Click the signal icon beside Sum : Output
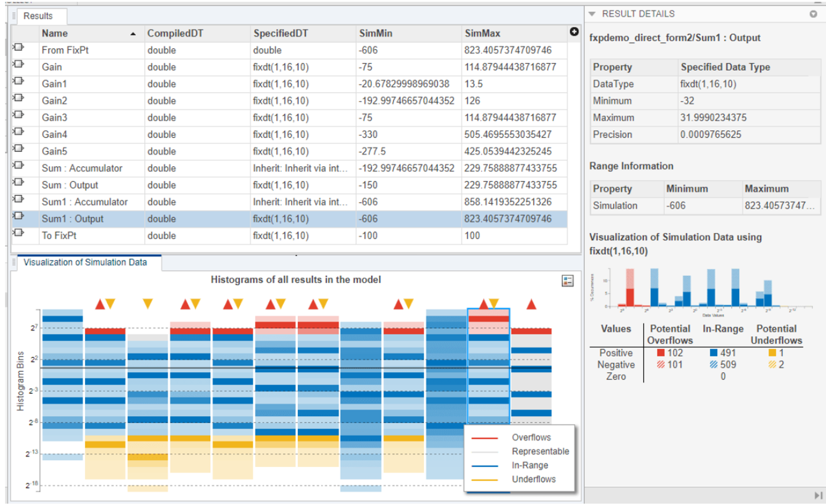 pyautogui.click(x=18, y=182)
